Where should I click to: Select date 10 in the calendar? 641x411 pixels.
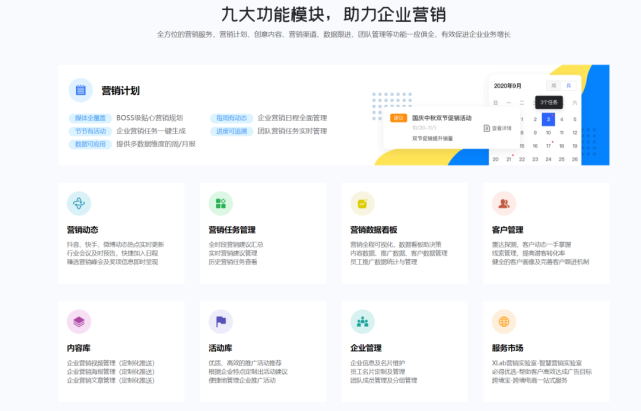[x=548, y=133]
